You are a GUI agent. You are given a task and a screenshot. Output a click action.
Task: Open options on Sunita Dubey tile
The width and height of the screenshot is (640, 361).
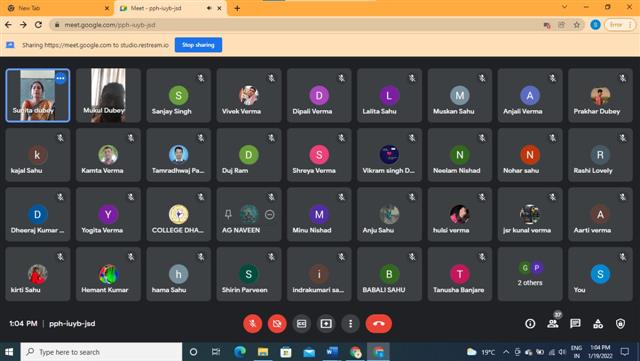[x=60, y=78]
